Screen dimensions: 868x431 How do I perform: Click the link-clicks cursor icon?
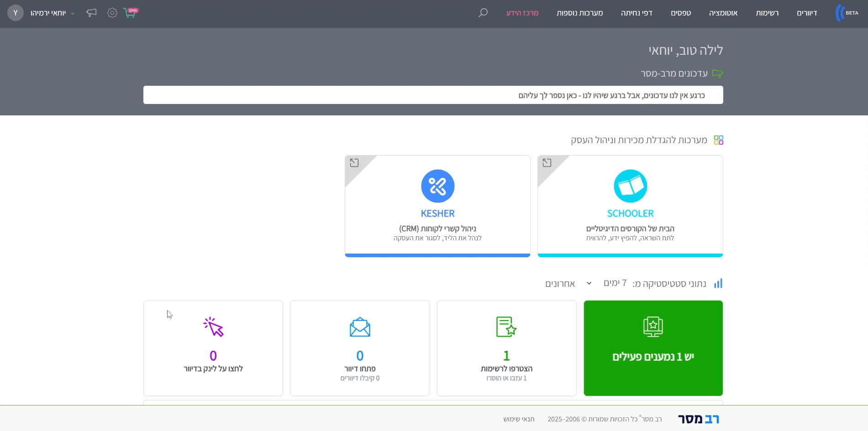(x=213, y=327)
